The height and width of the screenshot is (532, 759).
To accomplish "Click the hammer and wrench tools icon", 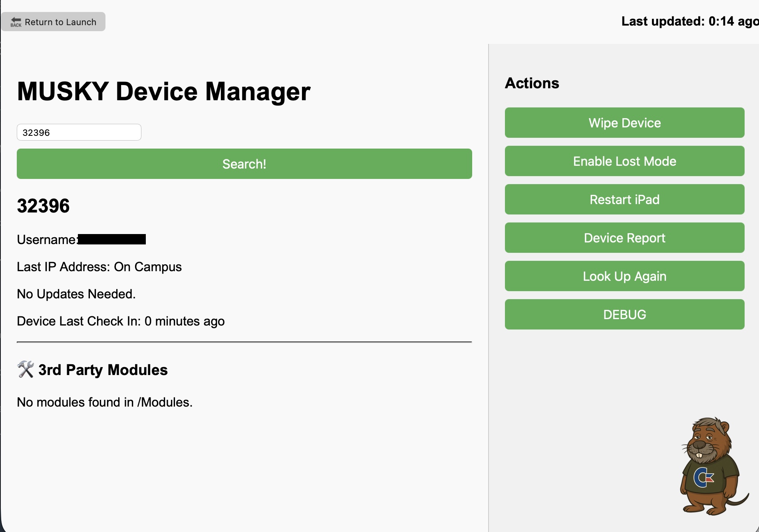I will (26, 369).
